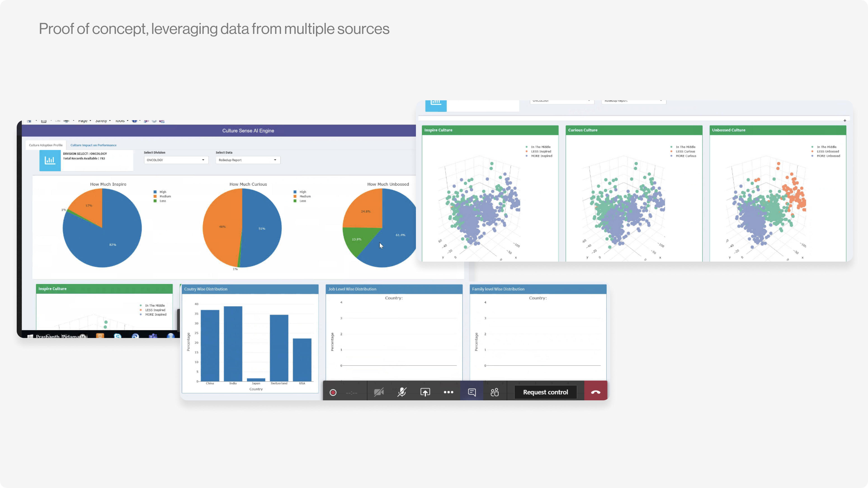The height and width of the screenshot is (488, 868).
Task: Hang up with the red phone icon
Action: [x=595, y=392]
